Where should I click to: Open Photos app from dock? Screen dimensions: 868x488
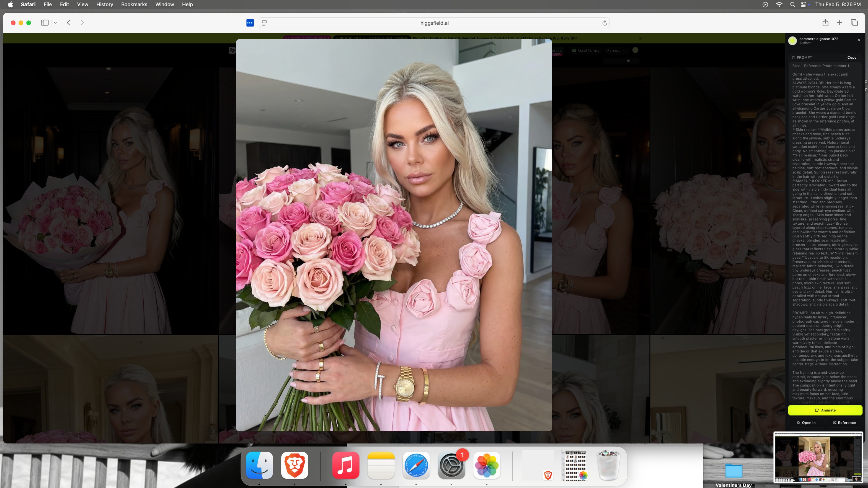click(x=487, y=465)
